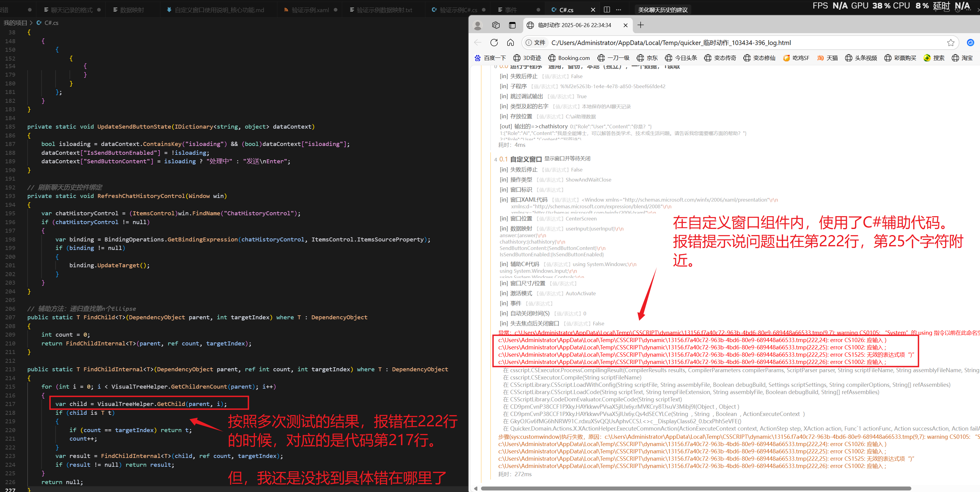Click the 文件 site info icon
Screen dimensions: 980x492
point(536,43)
